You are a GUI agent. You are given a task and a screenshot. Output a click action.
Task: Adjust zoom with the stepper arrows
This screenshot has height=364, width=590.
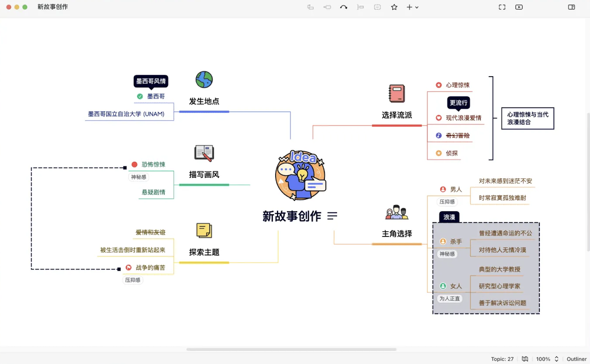pos(558,359)
